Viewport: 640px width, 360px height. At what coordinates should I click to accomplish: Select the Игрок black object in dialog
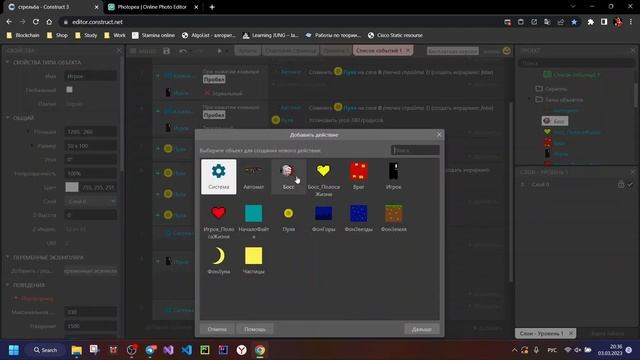pos(393,177)
